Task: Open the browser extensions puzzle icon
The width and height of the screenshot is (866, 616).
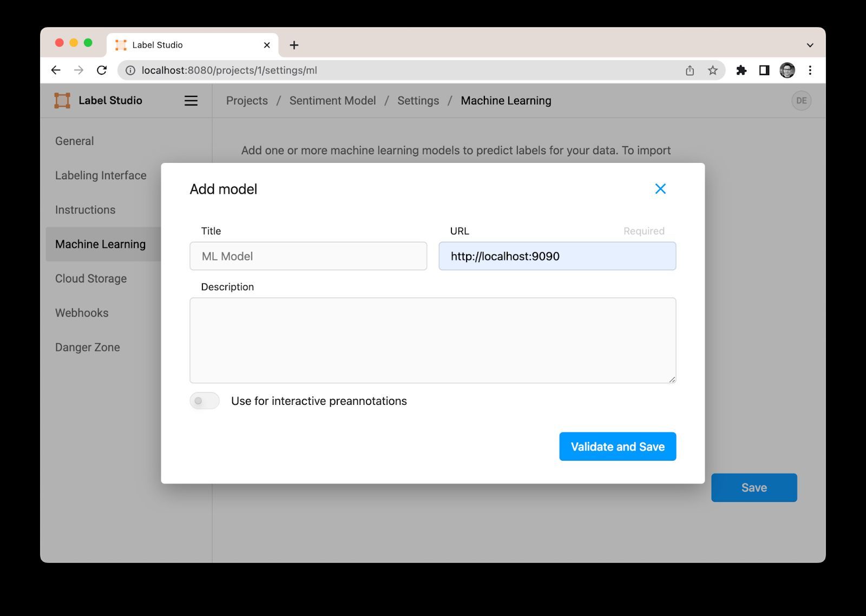Action: tap(741, 70)
